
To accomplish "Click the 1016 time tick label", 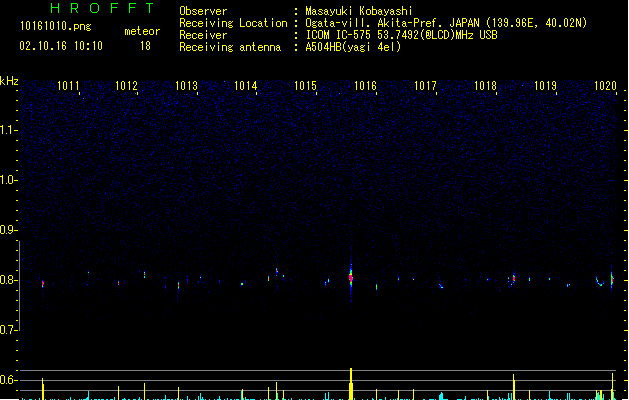I will [365, 86].
